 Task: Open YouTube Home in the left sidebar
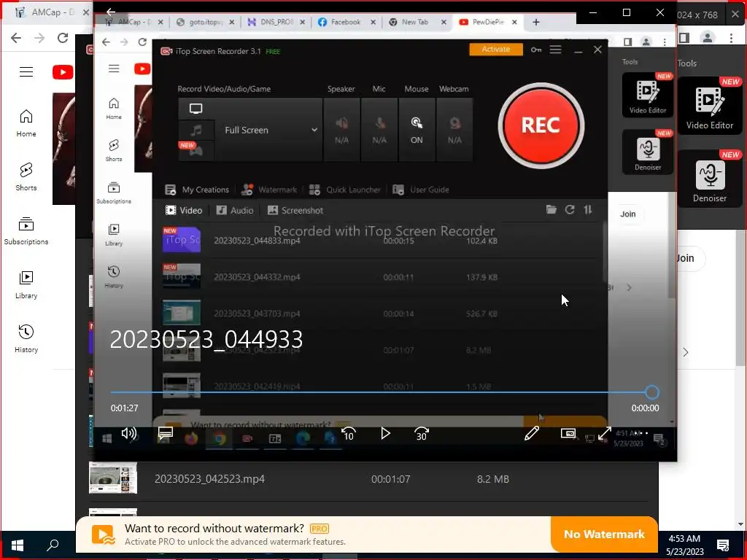26,123
